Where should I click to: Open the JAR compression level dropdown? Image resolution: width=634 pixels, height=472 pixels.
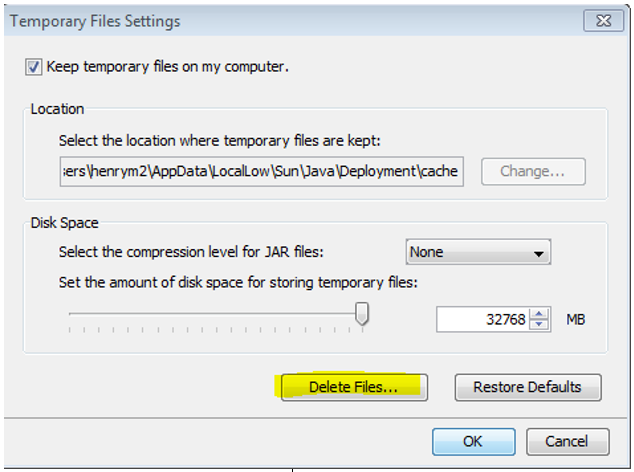tap(478, 252)
